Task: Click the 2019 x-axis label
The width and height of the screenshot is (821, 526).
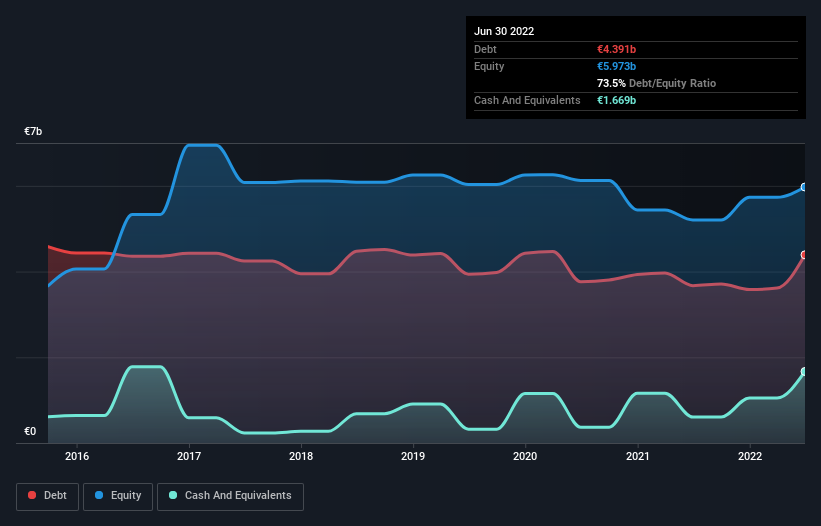Action: [413, 456]
